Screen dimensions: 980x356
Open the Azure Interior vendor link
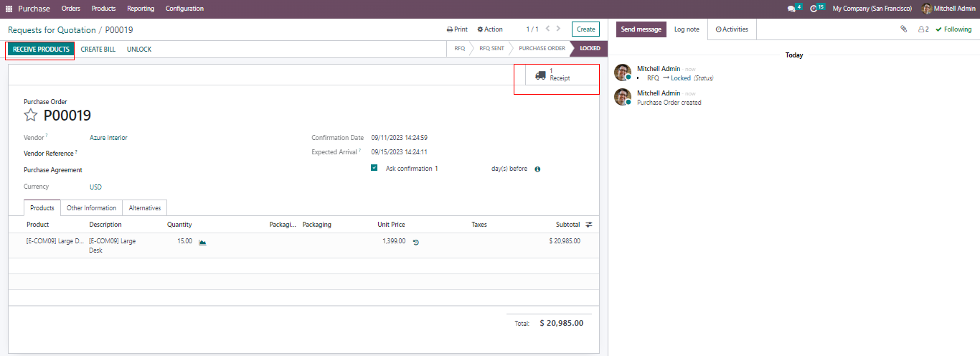108,137
